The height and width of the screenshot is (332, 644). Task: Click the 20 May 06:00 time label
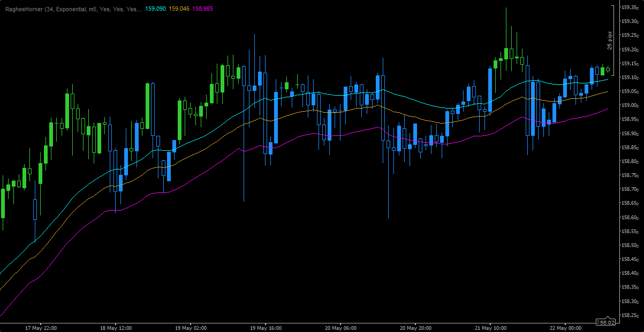click(x=342, y=328)
